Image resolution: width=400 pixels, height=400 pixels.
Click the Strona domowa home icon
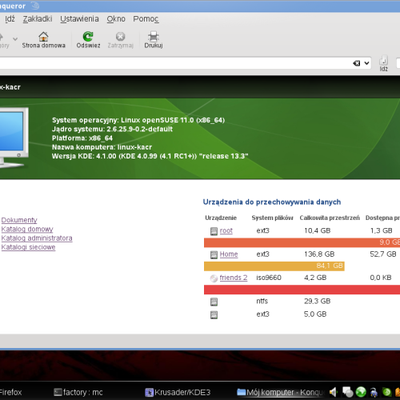[x=43, y=36]
